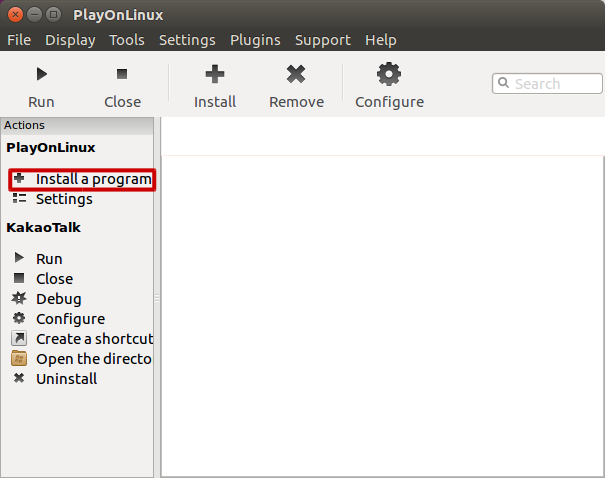The height and width of the screenshot is (478, 605).
Task: Click the bug icon beside Debug
Action: (19, 298)
